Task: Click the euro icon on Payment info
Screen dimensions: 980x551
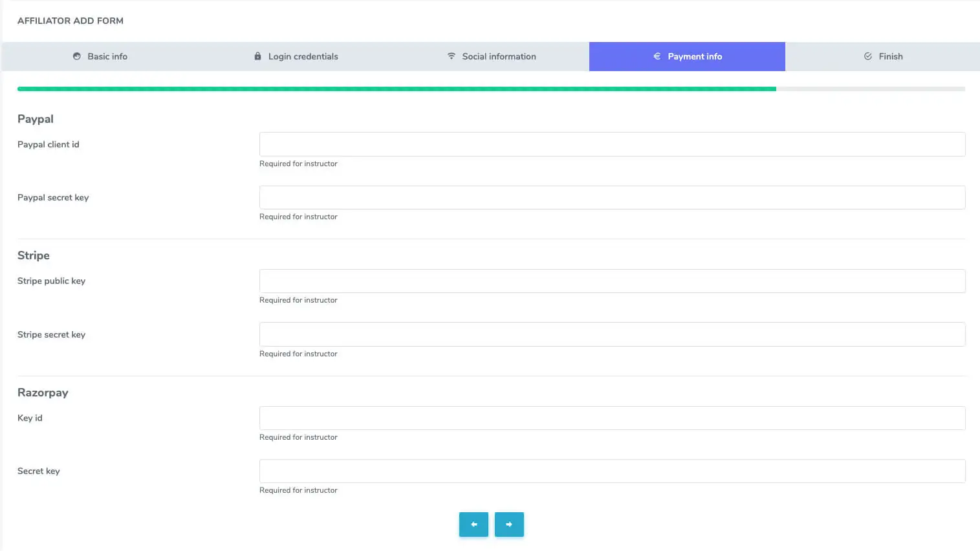Action: point(657,56)
